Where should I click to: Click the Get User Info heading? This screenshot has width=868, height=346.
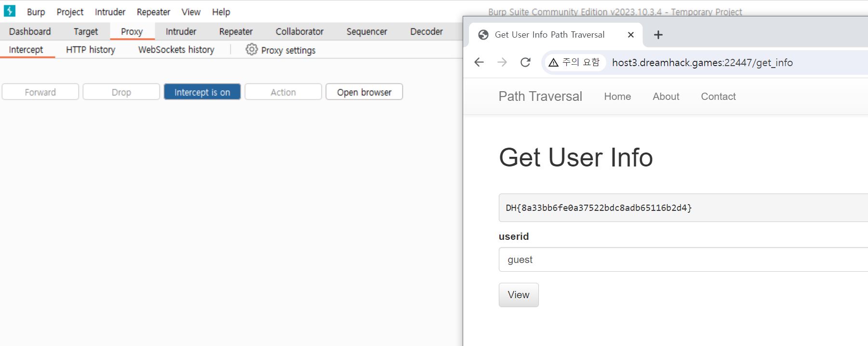(576, 157)
